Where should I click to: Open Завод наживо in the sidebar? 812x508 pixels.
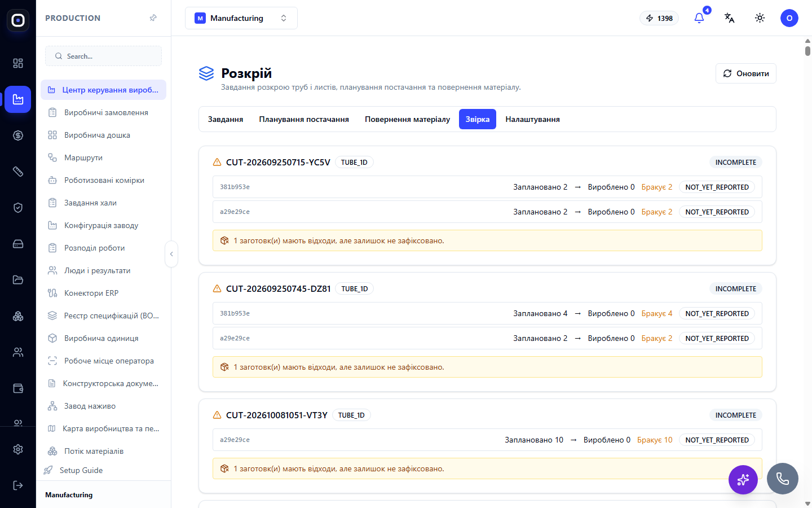click(x=103, y=406)
